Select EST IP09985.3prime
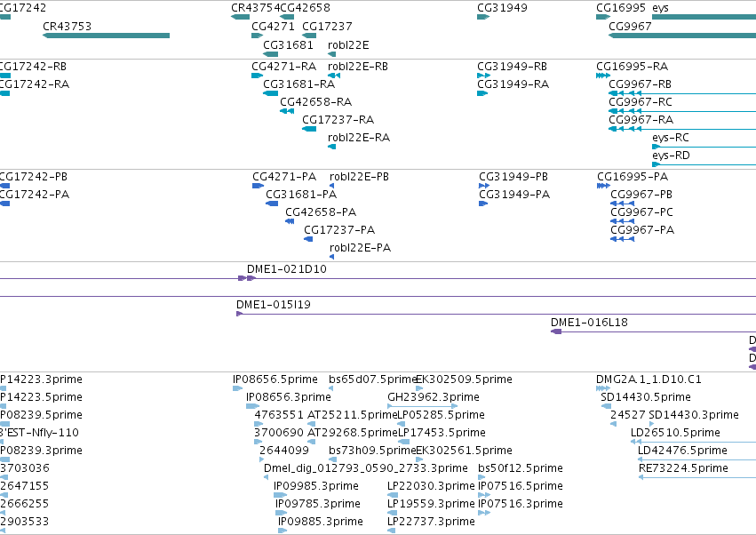Screen dimensions: 756x535 coord(316,486)
